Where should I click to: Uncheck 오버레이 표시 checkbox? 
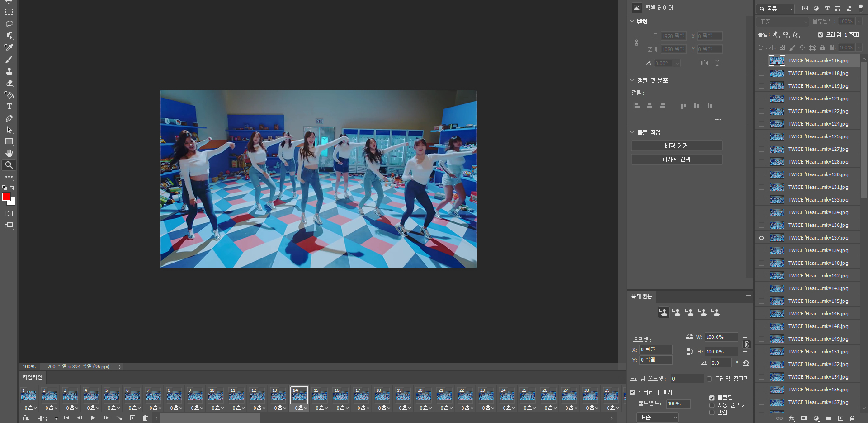point(632,392)
